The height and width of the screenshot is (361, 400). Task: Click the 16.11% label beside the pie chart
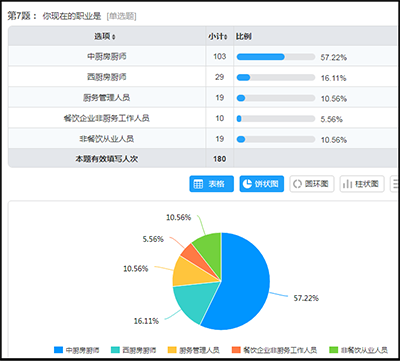coord(146,321)
